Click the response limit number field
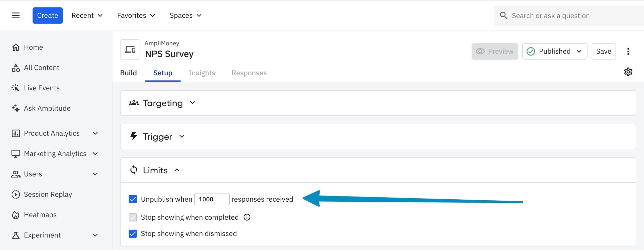Viewport: 644px width, 250px height. coord(212,199)
